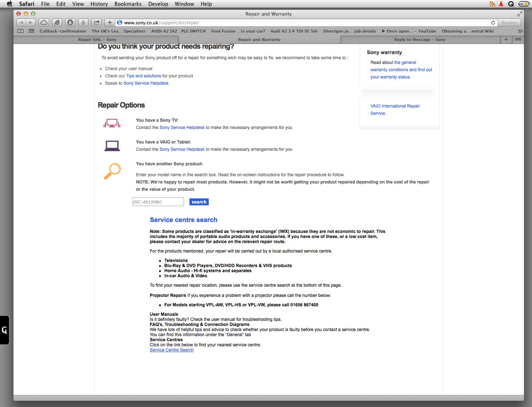Expand hidden bookmarks overflow chevron
This screenshot has width=532, height=407.
520,31
